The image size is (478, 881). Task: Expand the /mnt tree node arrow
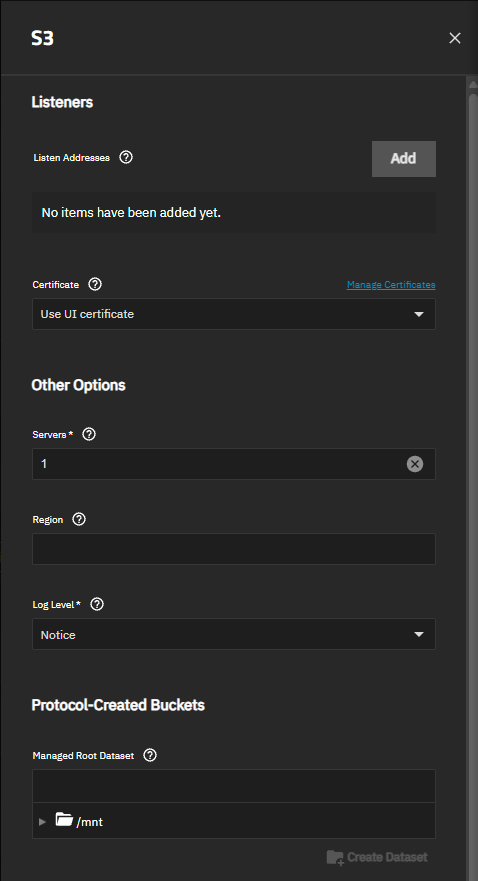coord(43,822)
